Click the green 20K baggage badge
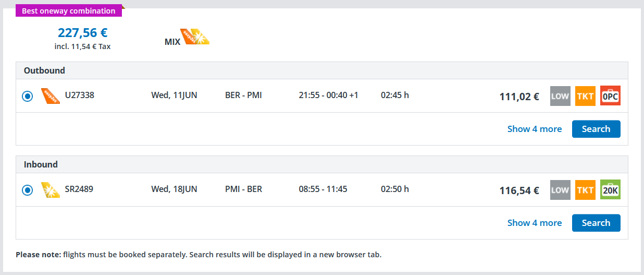644x275 pixels. coord(610,190)
